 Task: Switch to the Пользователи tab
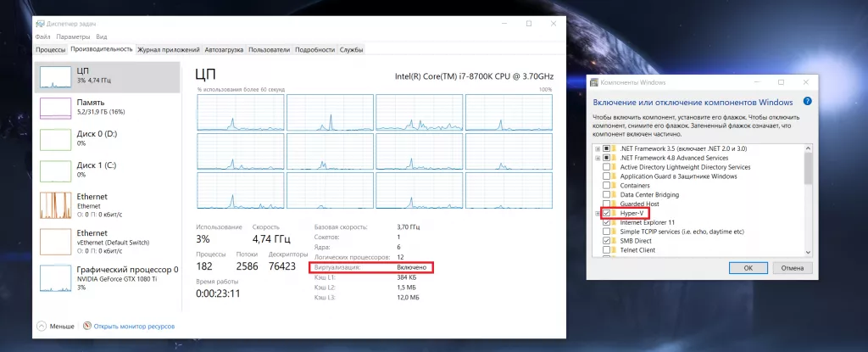(269, 50)
